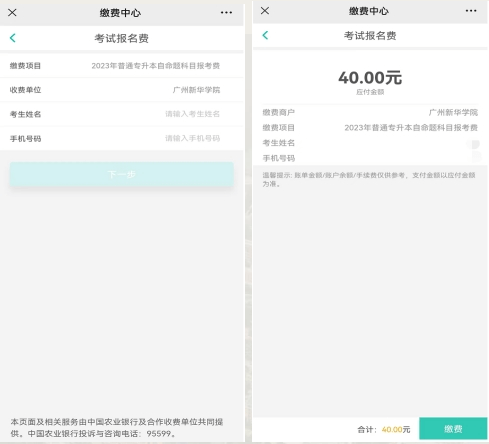Viewport: 489px width, 444px height.
Task: Tap the 下一步 button
Action: click(122, 174)
